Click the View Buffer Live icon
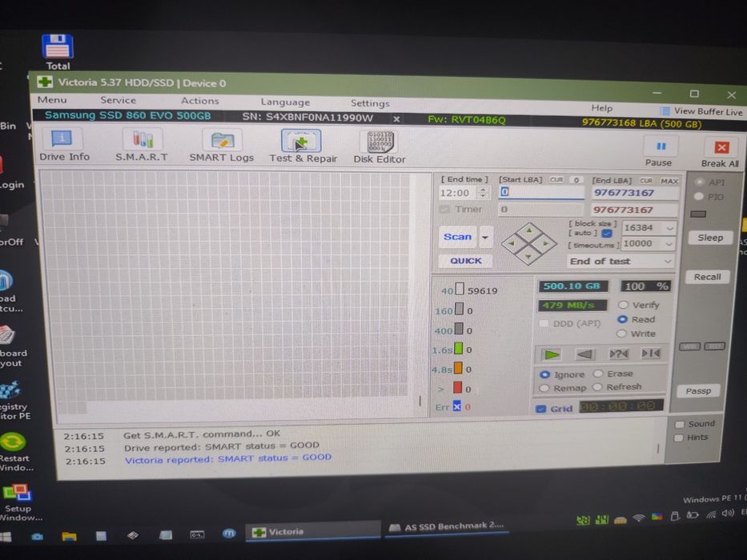Viewport: 747px width, 560px height. (x=664, y=111)
